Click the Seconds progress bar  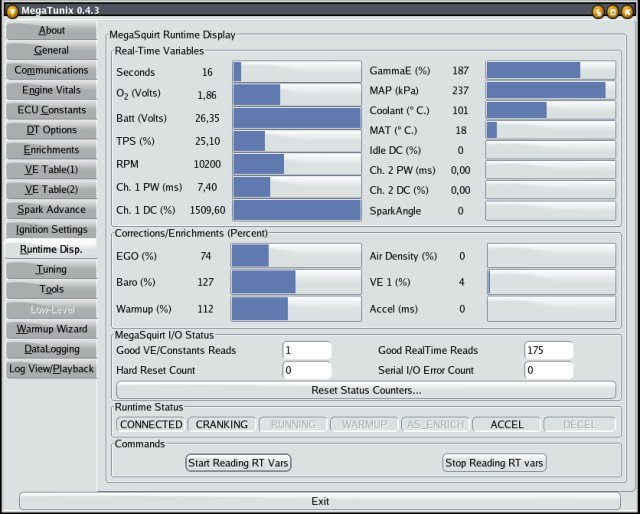(x=297, y=72)
